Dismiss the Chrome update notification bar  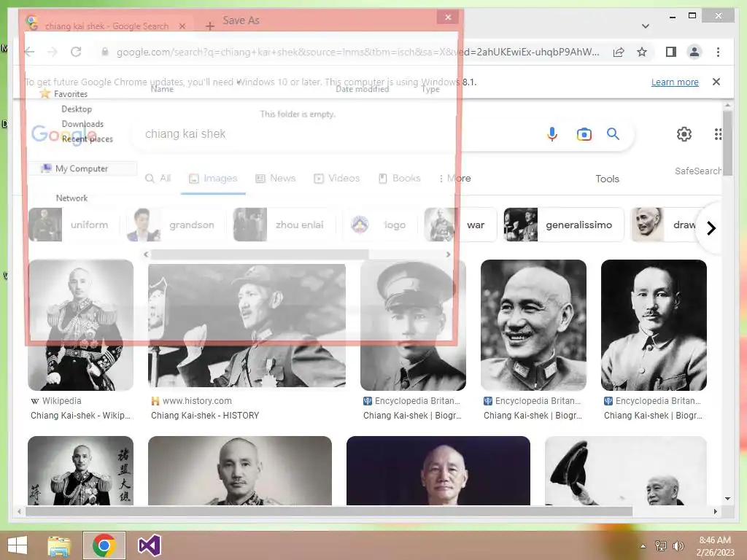(716, 82)
